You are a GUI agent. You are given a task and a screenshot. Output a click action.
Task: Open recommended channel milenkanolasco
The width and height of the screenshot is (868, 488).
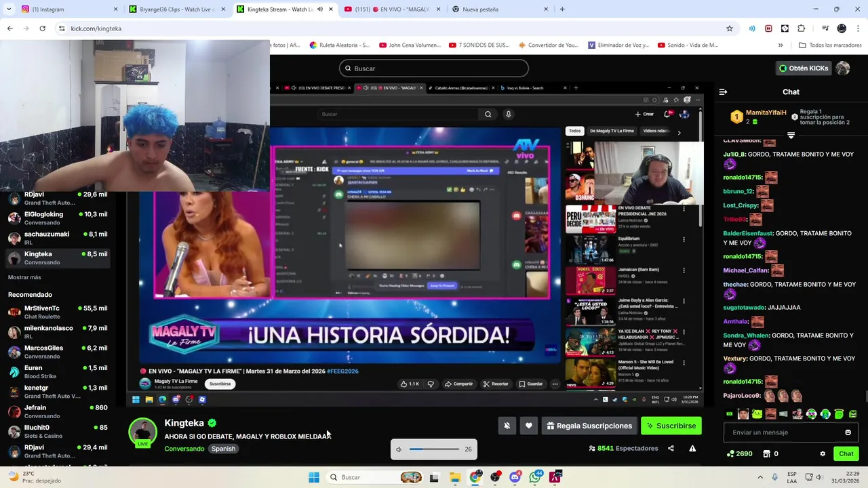(58, 332)
